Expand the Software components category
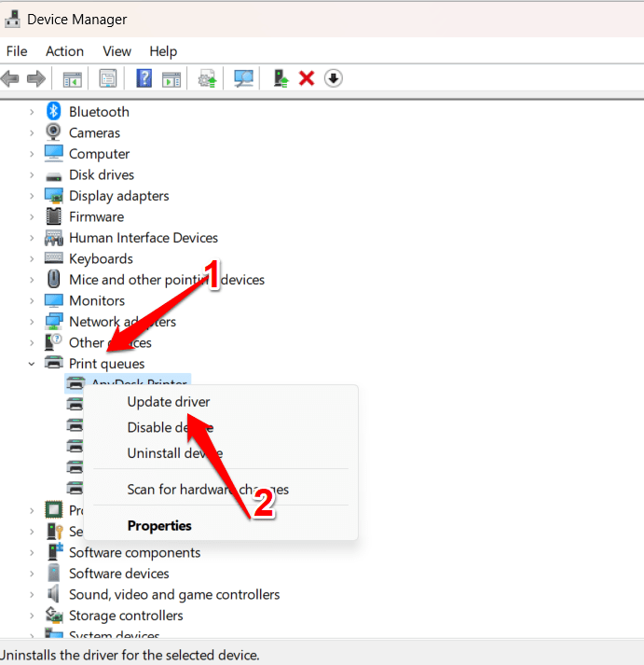The height and width of the screenshot is (665, 644). (32, 552)
